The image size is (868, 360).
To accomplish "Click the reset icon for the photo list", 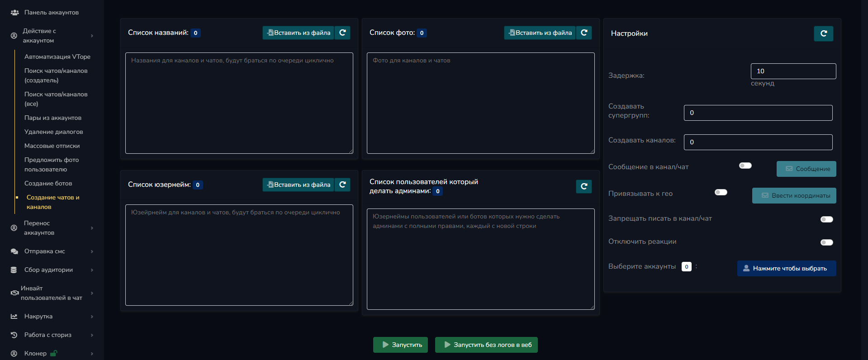I will click(584, 33).
